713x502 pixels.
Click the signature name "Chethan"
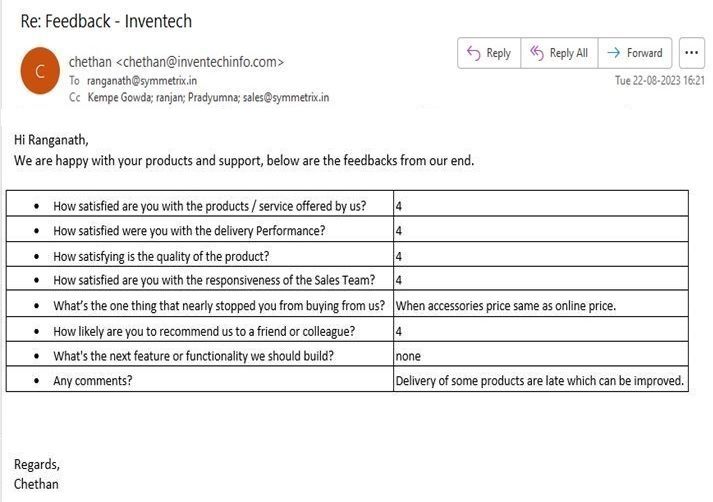(x=36, y=484)
